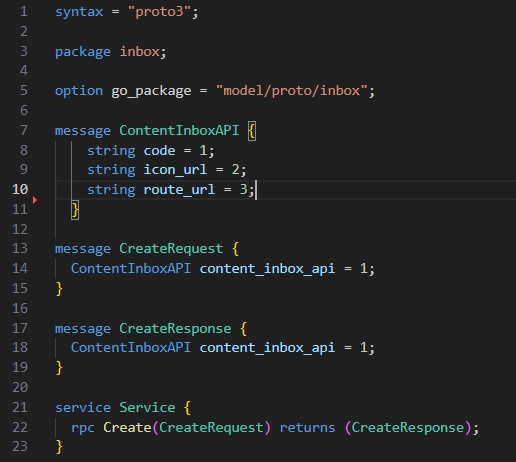The image size is (516, 462).
Task: Click line number 10 in gutter
Action: pos(20,189)
